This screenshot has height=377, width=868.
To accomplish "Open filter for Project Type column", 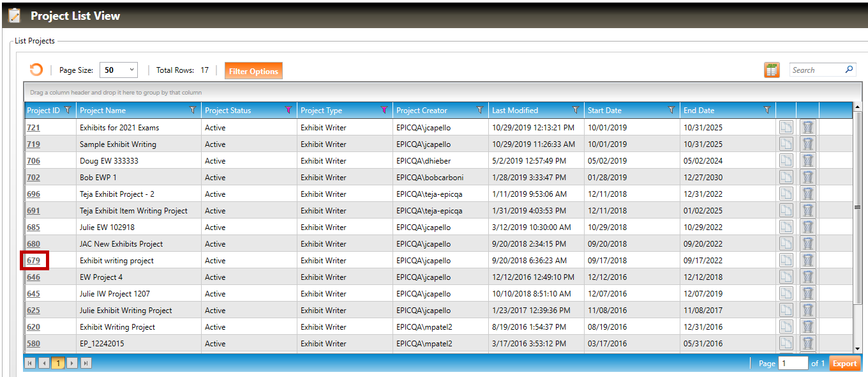I will pyautogui.click(x=384, y=110).
